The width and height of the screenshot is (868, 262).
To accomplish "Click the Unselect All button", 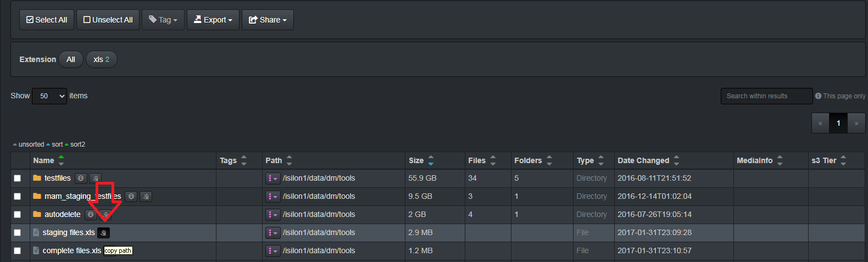I will (108, 20).
